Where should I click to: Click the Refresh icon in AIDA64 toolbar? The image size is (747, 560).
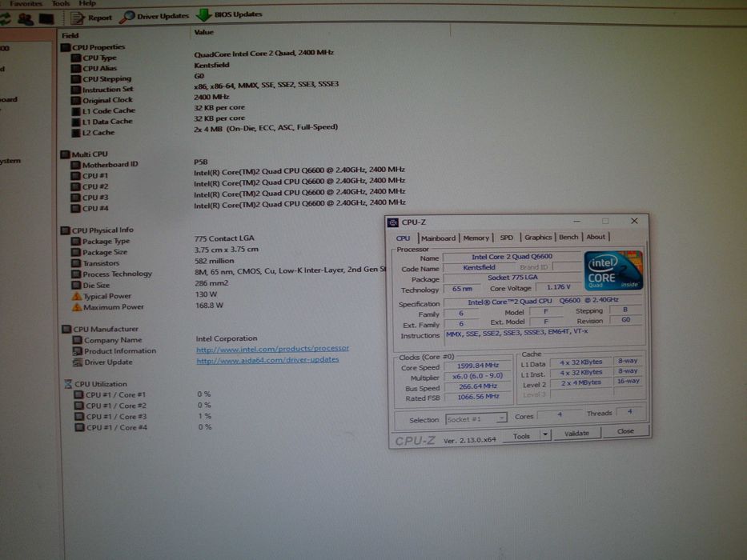(5, 19)
